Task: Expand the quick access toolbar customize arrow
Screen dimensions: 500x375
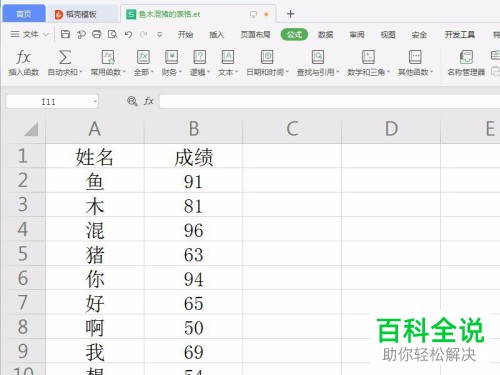Action: [x=160, y=34]
